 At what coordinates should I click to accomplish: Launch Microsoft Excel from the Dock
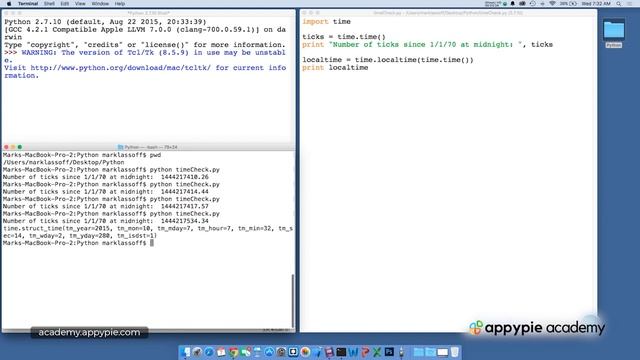point(377,352)
